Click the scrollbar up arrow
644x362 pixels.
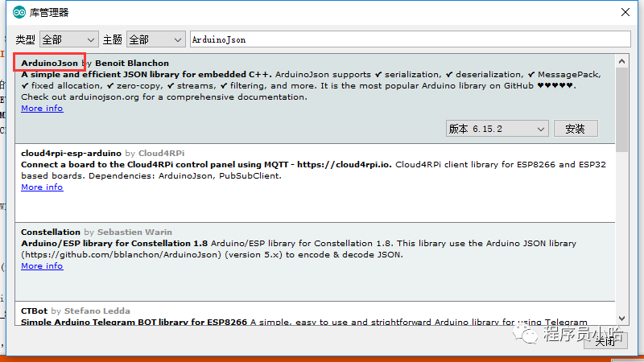(x=621, y=60)
